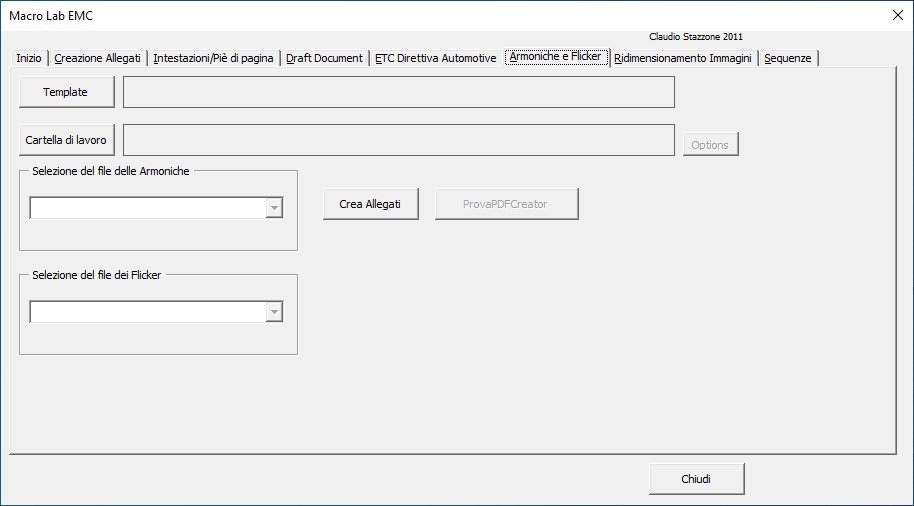
Task: Switch to the Ridimensionamento Immagini tab
Action: coord(683,58)
